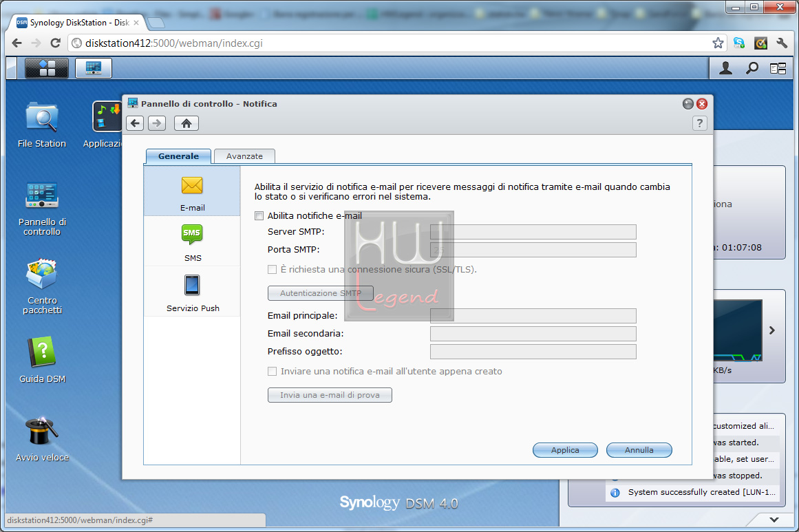This screenshot has width=799, height=532.
Task: Close the Synology DiskStation browser tab
Action: [136, 23]
